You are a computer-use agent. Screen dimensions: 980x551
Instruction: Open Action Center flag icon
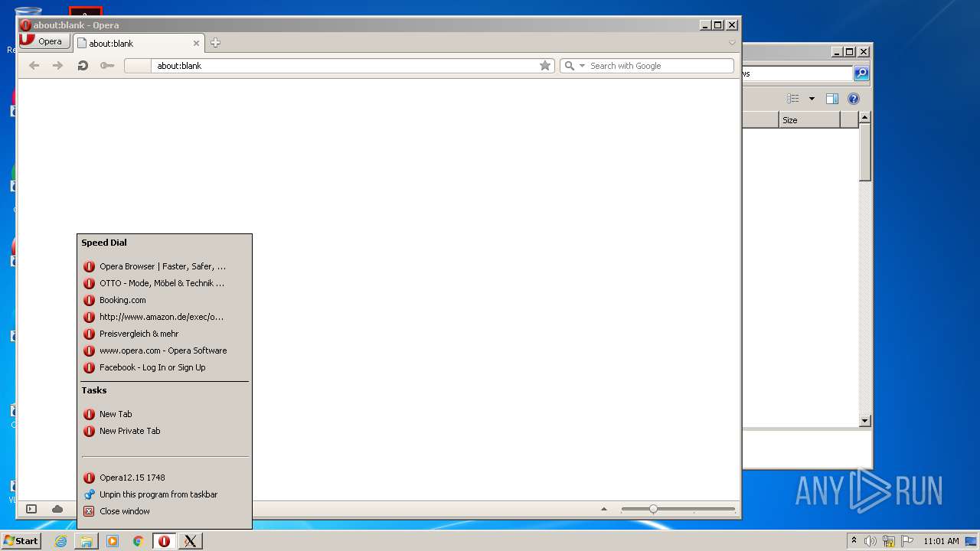tap(907, 541)
